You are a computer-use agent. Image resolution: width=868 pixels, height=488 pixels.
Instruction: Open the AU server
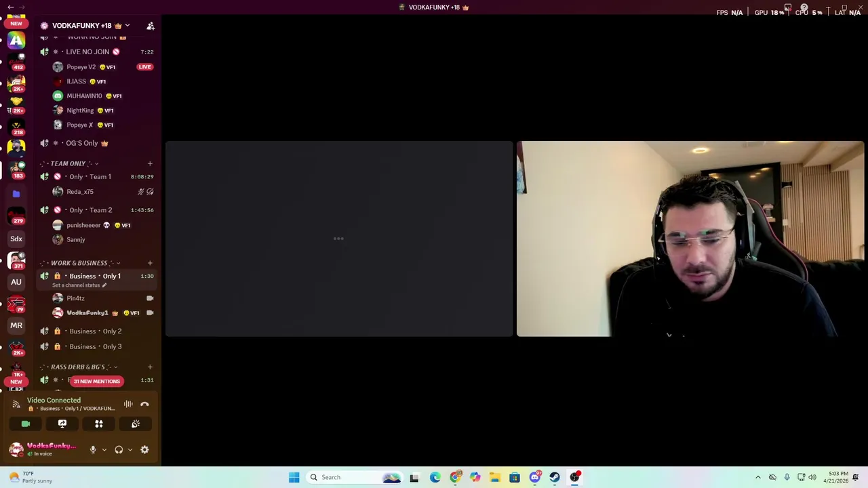16,282
